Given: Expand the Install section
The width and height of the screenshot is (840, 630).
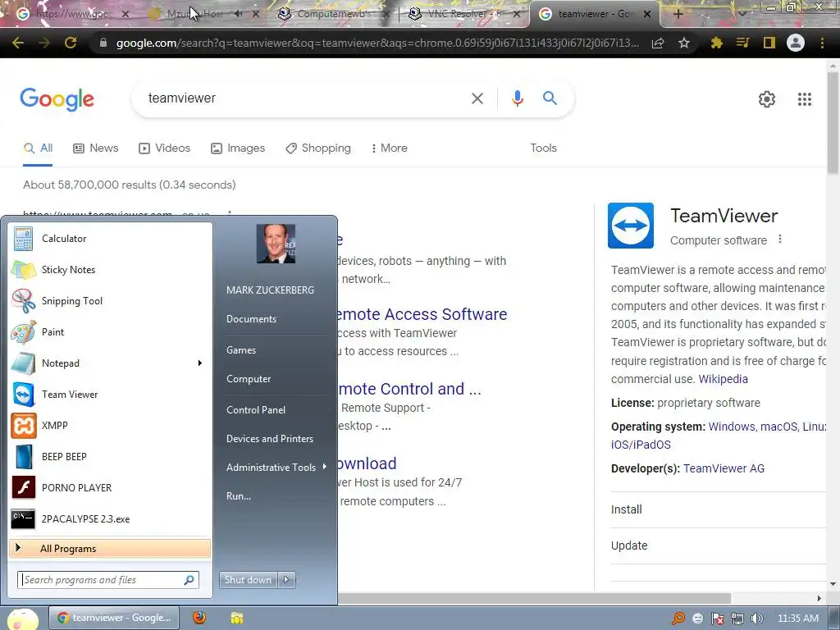Looking at the screenshot, I should [x=719, y=509].
